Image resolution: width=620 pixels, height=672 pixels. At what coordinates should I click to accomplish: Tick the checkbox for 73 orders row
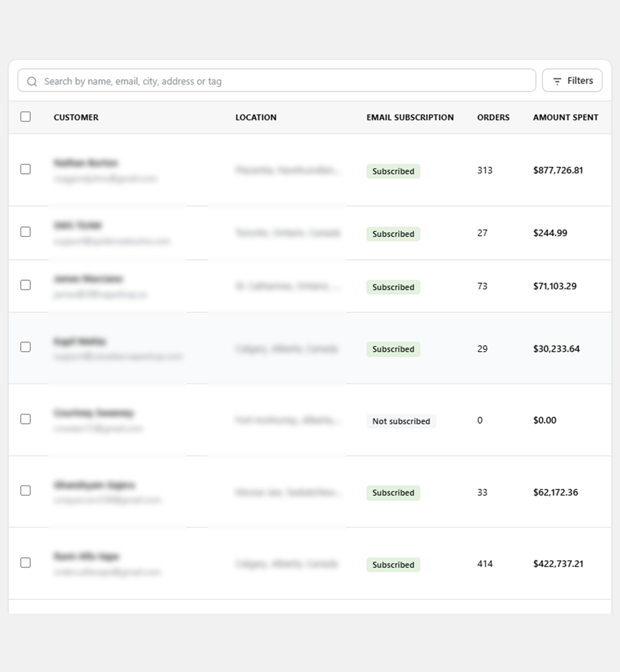[x=26, y=285]
